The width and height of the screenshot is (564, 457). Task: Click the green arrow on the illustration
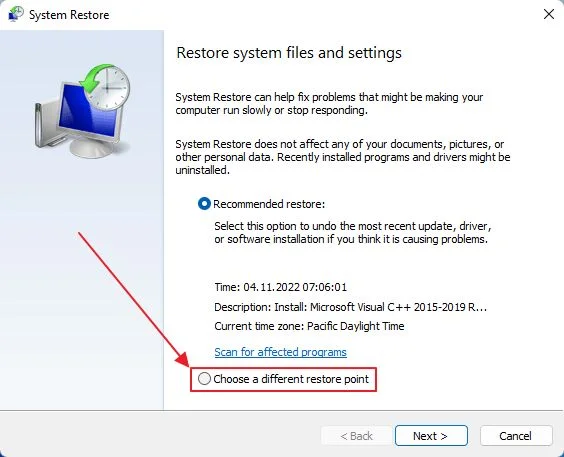click(94, 77)
